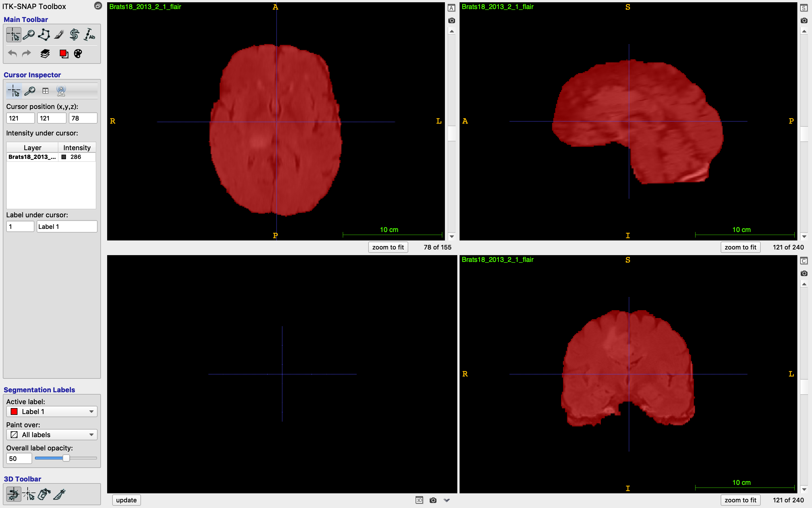Select the Annotation tool

90,35
